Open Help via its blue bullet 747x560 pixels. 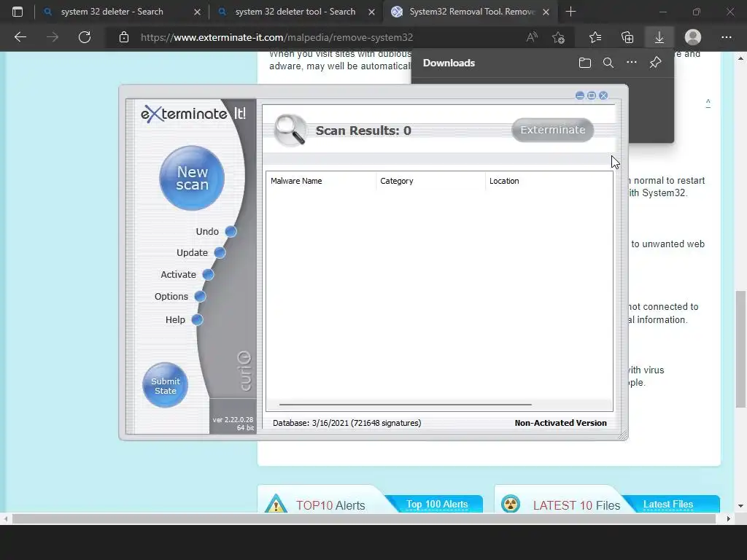[x=197, y=320]
